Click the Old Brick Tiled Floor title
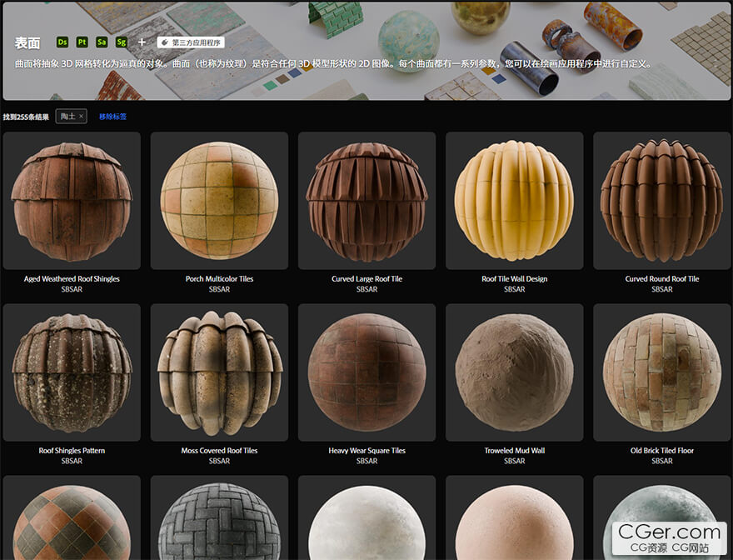733x560 pixels. coord(662,451)
